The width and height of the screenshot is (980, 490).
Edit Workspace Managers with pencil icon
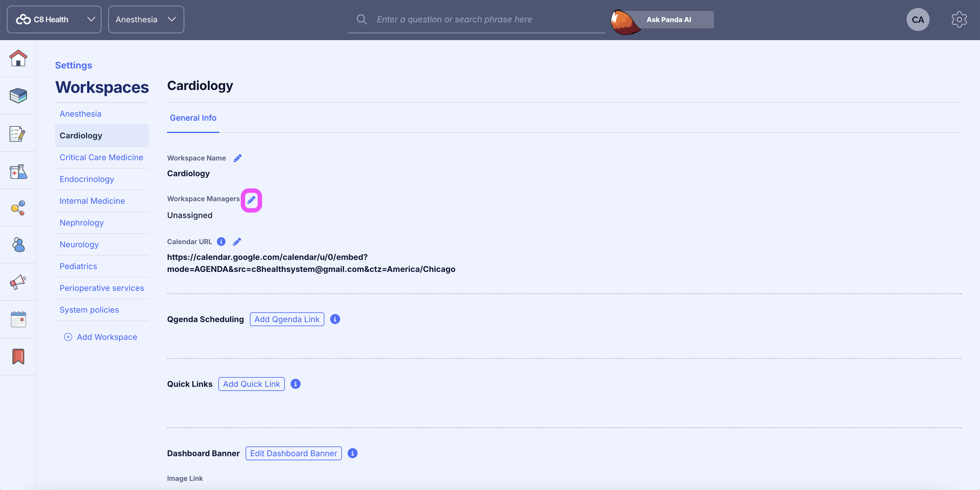click(x=252, y=200)
